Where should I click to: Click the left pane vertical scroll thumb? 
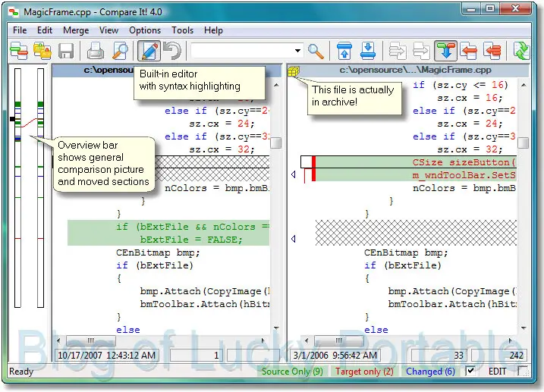[x=276, y=143]
